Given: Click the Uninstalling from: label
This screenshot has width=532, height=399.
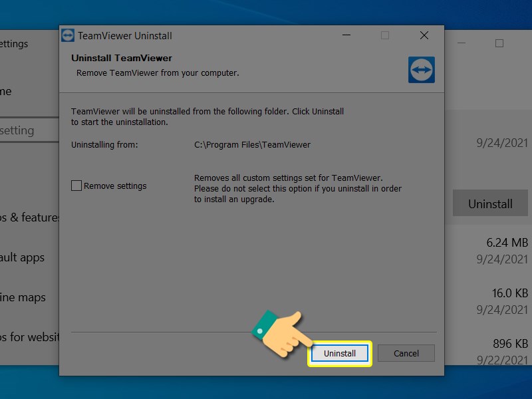Looking at the screenshot, I should tap(104, 144).
